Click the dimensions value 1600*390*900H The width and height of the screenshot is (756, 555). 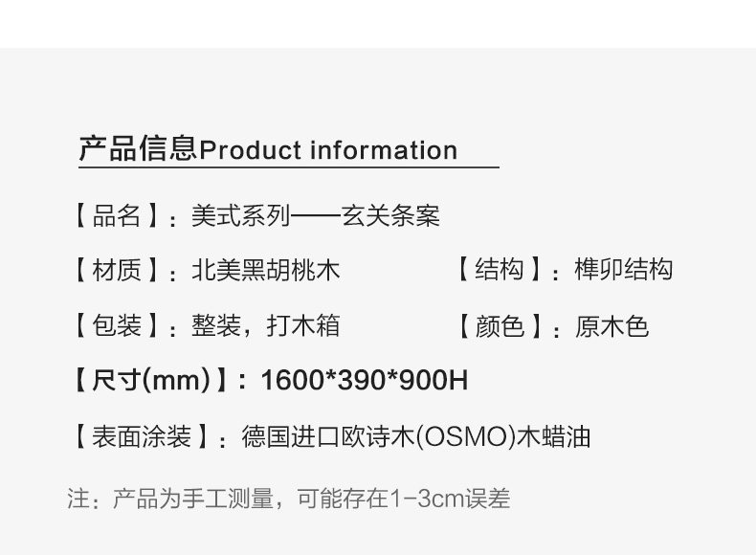364,381
